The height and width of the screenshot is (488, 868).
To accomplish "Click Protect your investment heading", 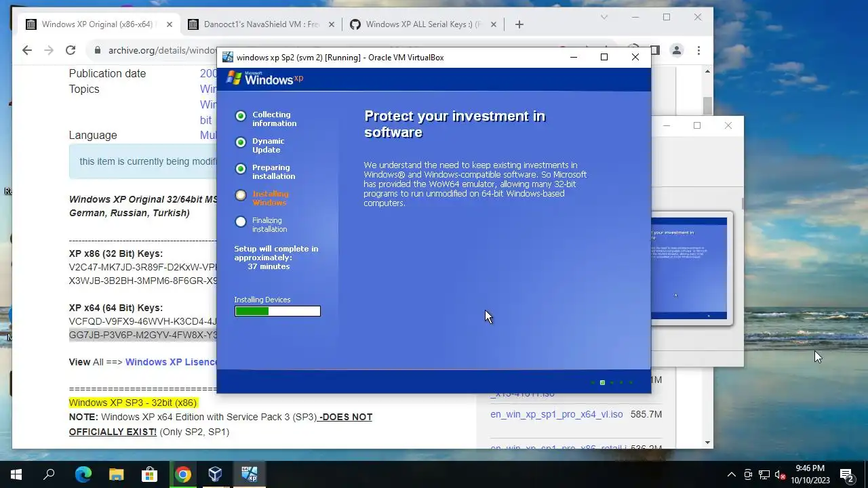I will 455,124.
